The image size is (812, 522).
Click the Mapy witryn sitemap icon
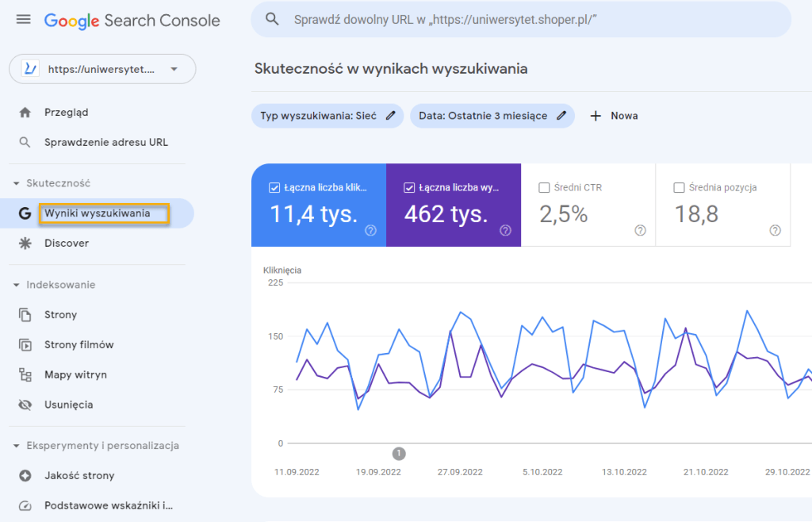pyautogui.click(x=25, y=375)
